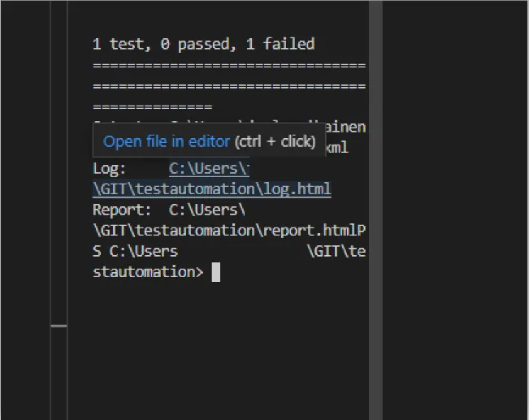Click the "S C:\Users" prompt line text
The width and height of the screenshot is (529, 420).
point(135,251)
